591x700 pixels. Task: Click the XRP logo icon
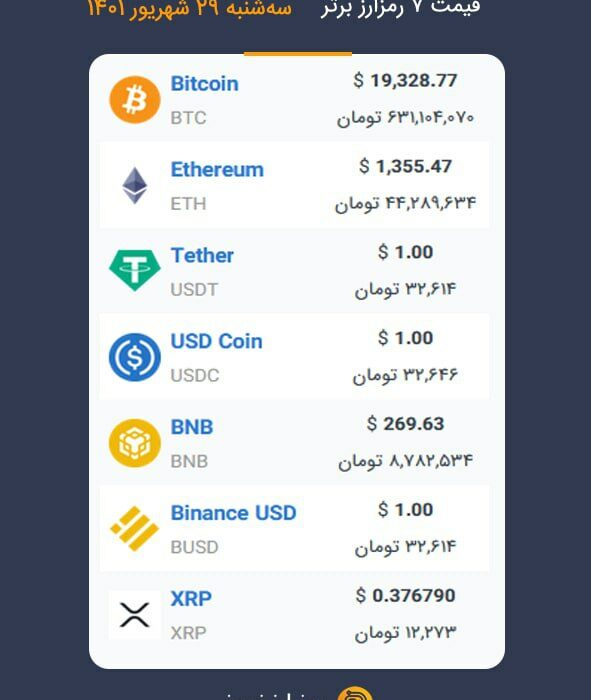(135, 615)
